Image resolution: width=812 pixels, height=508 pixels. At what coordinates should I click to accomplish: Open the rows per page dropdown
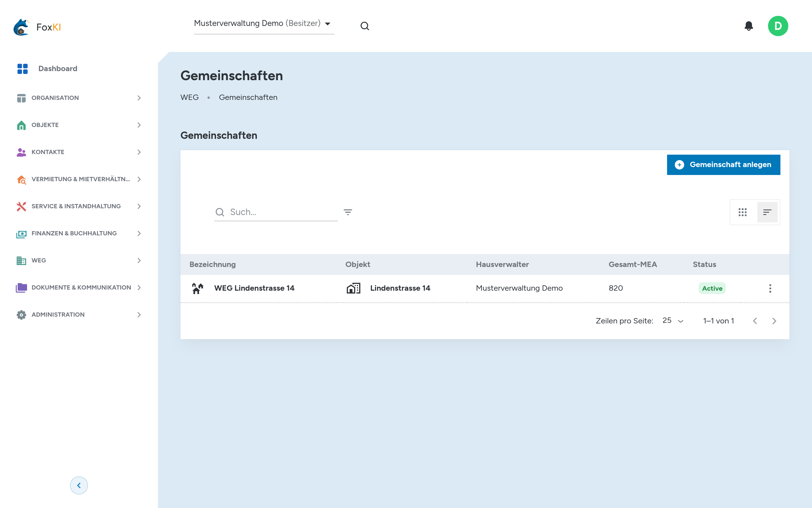click(x=673, y=321)
